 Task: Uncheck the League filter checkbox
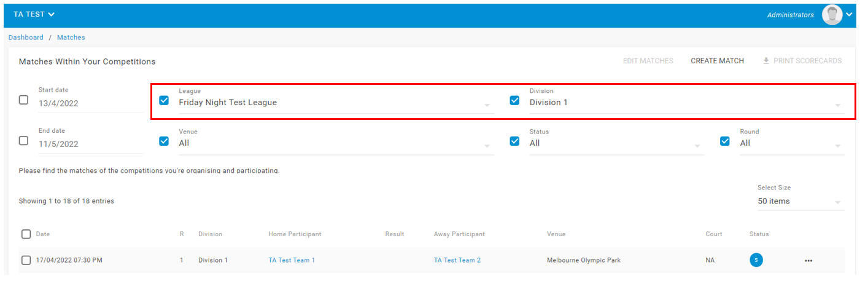click(164, 100)
